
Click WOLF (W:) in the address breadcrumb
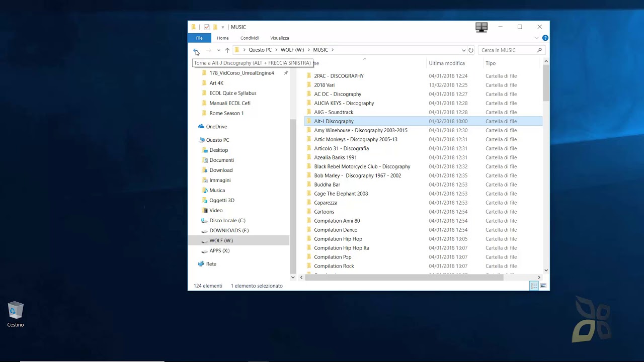point(292,50)
